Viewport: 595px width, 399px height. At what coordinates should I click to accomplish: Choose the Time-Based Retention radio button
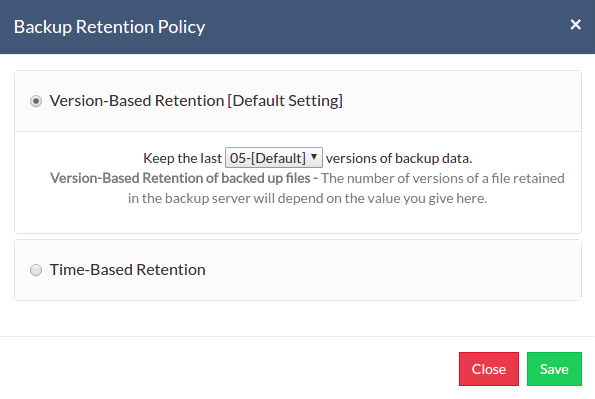[x=36, y=270]
